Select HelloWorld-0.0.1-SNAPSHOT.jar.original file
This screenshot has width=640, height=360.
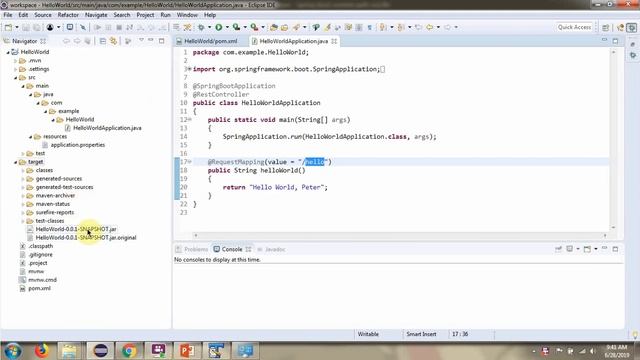[x=86, y=238]
